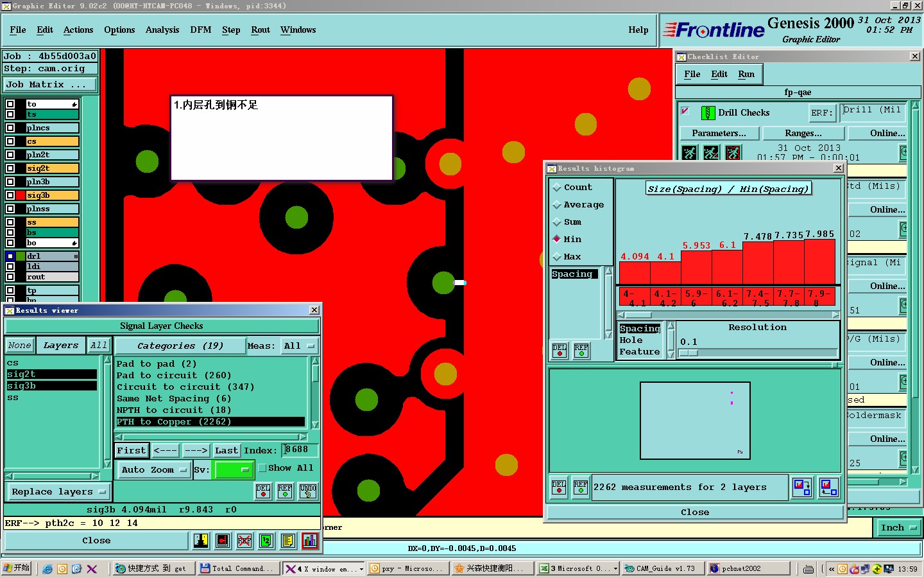Select Sum radio option in histogram
This screenshot has width=924, height=578.
tap(567, 222)
